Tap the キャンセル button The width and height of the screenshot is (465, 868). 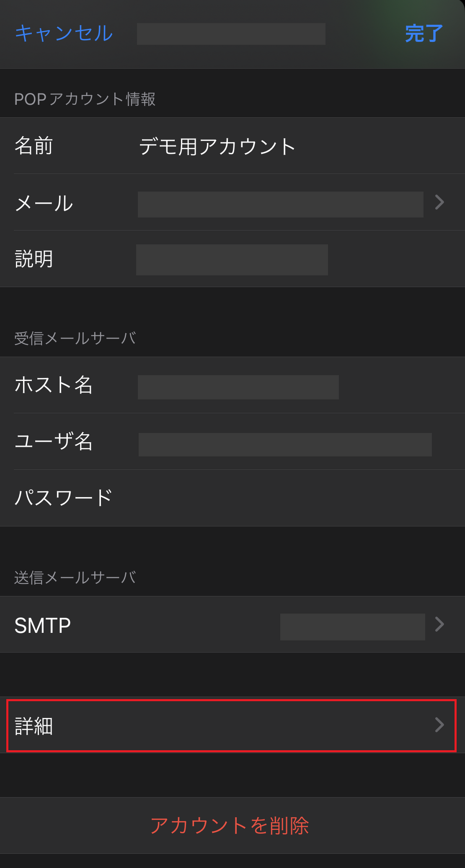tap(64, 34)
